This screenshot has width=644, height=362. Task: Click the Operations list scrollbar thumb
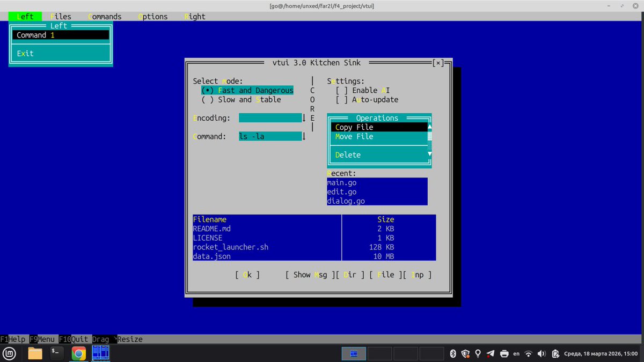(430, 136)
